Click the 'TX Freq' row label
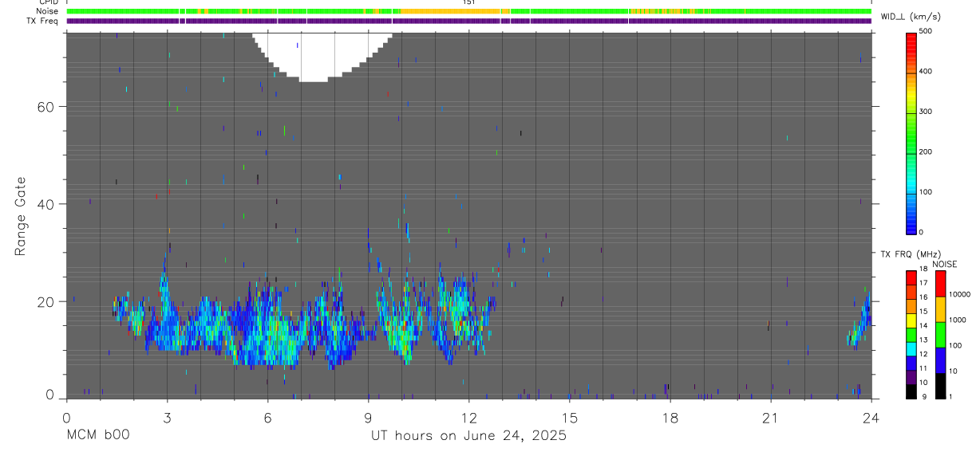Image resolution: width=980 pixels, height=452 pixels. pos(43,21)
